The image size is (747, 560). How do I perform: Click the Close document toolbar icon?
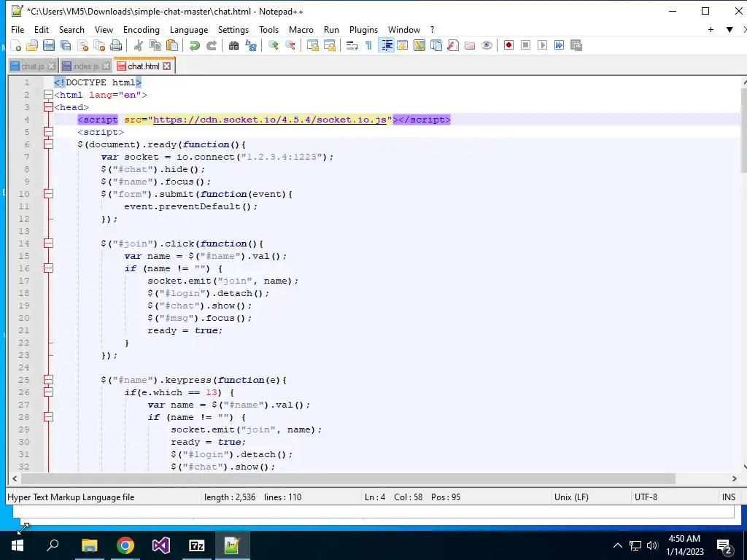(x=82, y=45)
